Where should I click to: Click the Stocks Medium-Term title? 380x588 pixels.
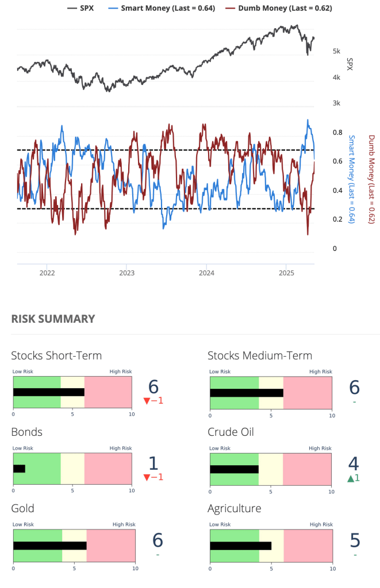[260, 355]
